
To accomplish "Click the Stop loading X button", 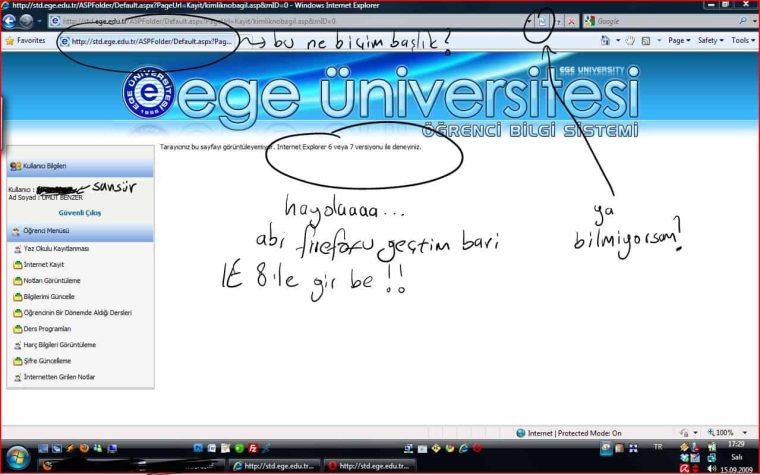I will point(571,20).
